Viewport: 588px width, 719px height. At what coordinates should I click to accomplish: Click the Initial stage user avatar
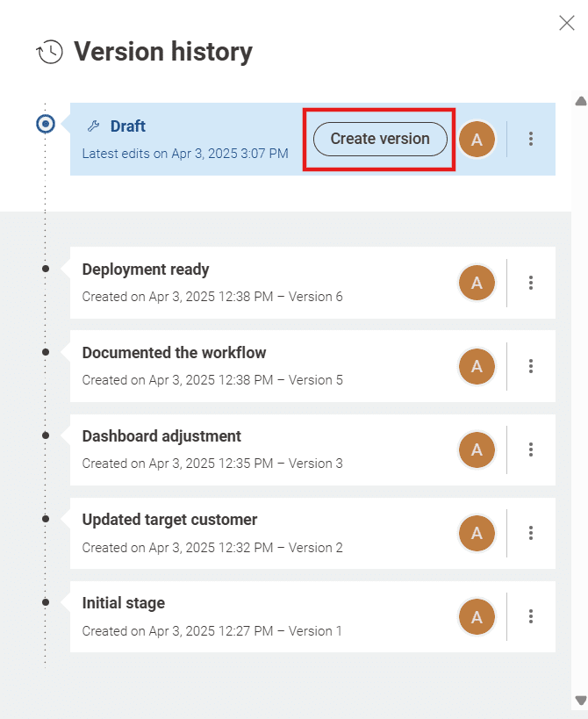pos(477,616)
